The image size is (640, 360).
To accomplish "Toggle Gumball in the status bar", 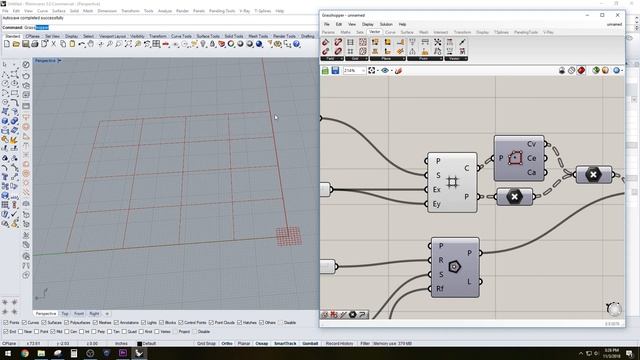I will (310, 343).
